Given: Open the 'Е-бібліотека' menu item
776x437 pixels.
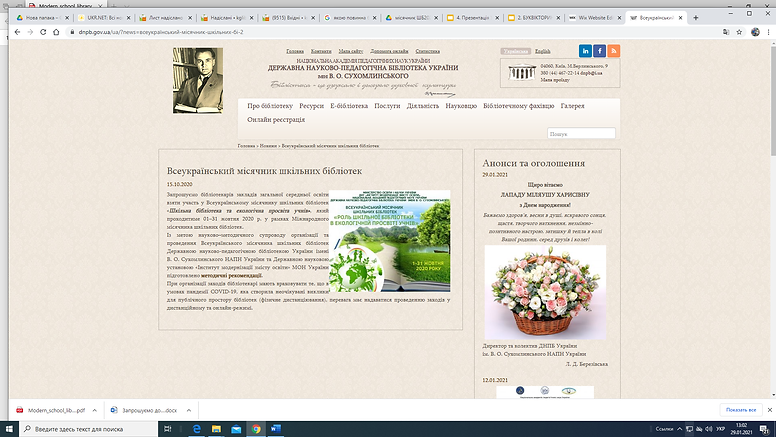Looking at the screenshot, I should click(349, 106).
